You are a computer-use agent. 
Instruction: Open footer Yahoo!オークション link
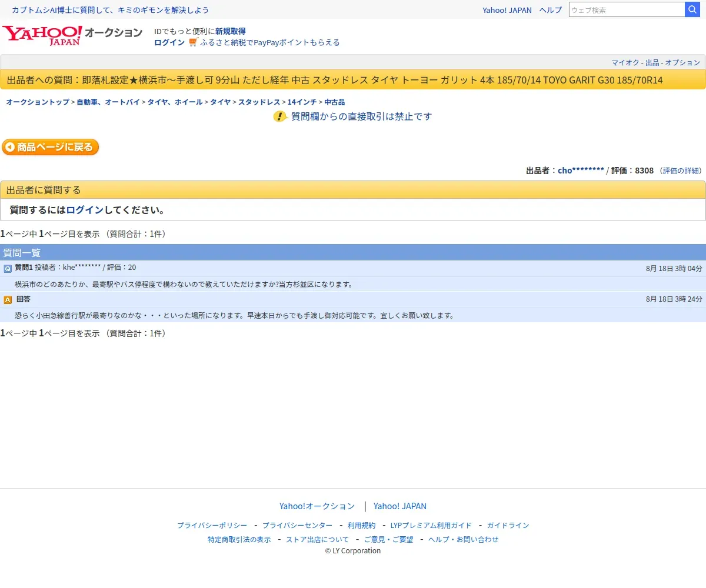[x=317, y=506]
